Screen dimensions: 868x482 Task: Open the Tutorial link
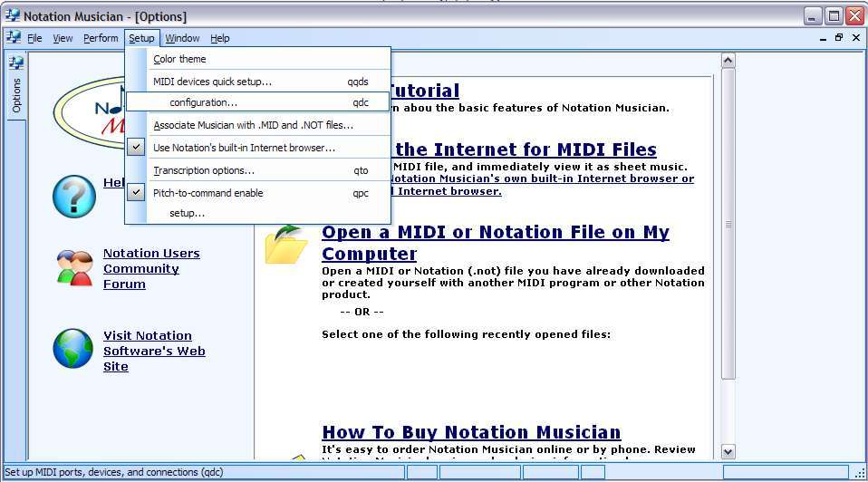(425, 91)
